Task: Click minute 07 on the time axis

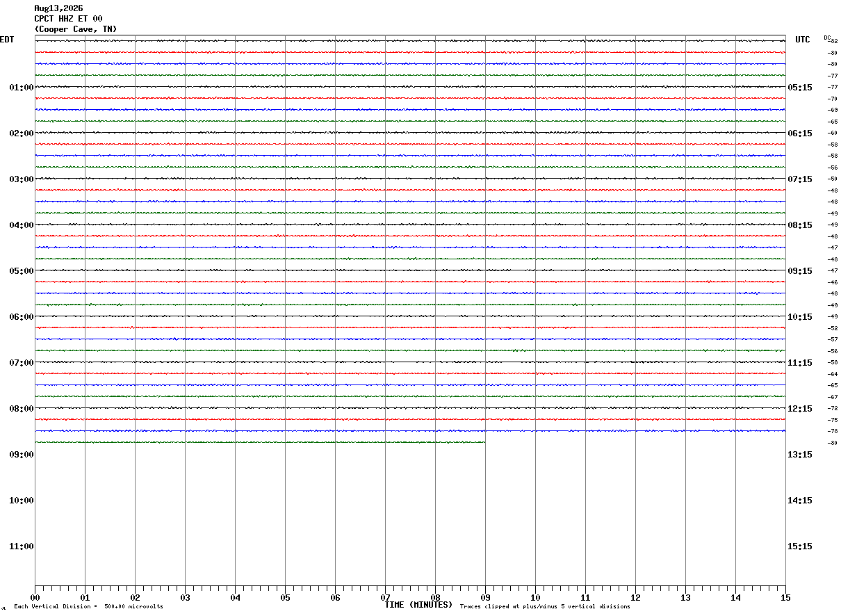Action: tap(385, 598)
